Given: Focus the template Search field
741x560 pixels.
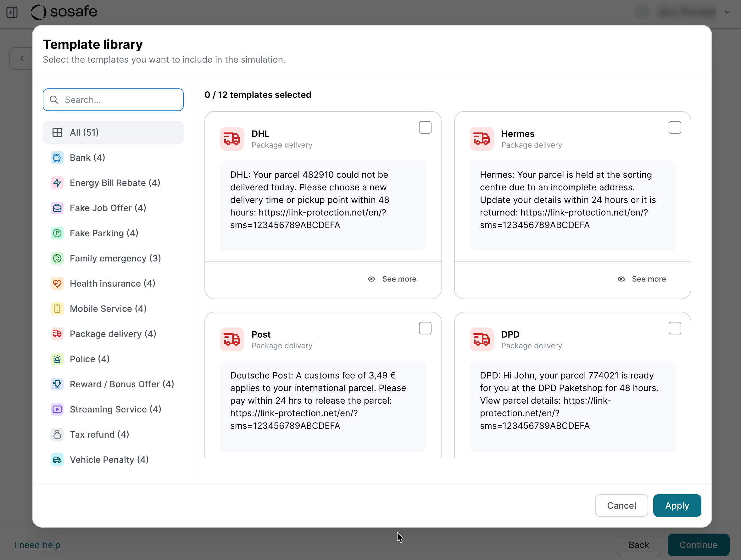Looking at the screenshot, I should point(113,99).
